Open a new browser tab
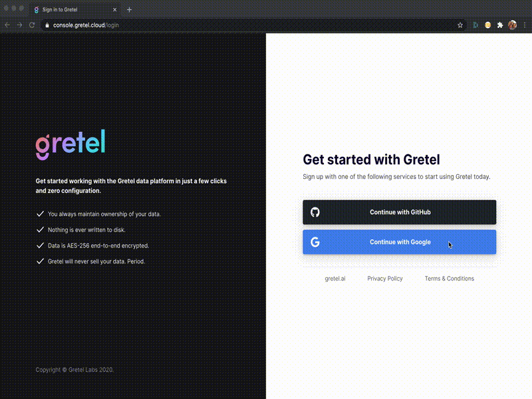 coord(129,9)
